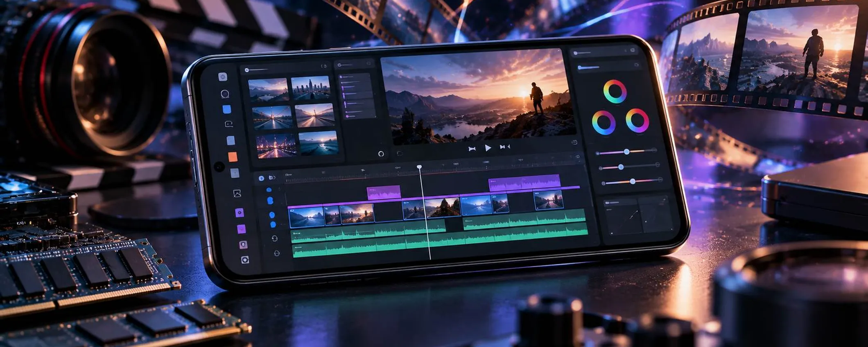Select the night street lights media thumbnail

tap(276, 146)
